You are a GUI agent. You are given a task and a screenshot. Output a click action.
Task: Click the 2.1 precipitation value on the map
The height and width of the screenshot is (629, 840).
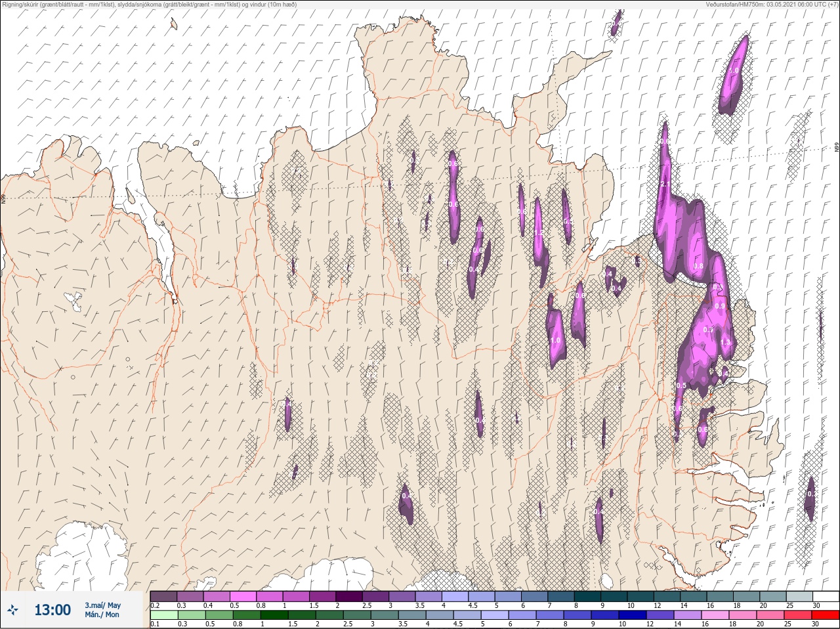point(665,184)
